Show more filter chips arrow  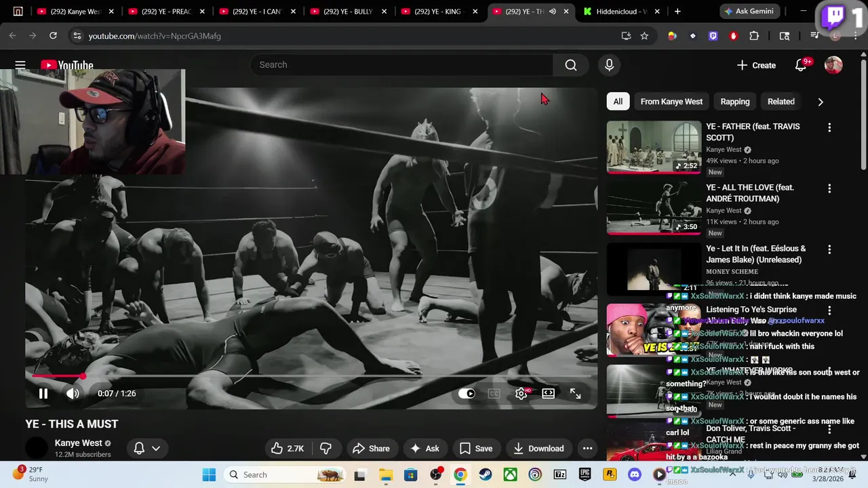(821, 102)
